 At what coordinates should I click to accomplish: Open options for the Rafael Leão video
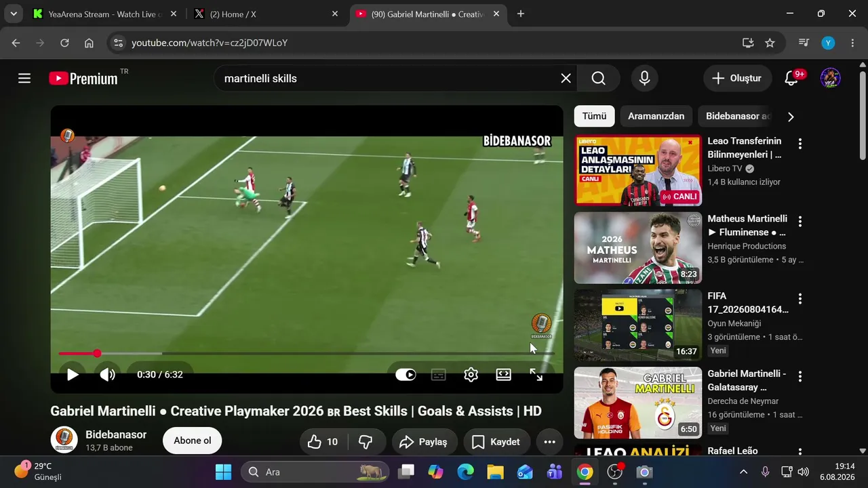point(800,452)
